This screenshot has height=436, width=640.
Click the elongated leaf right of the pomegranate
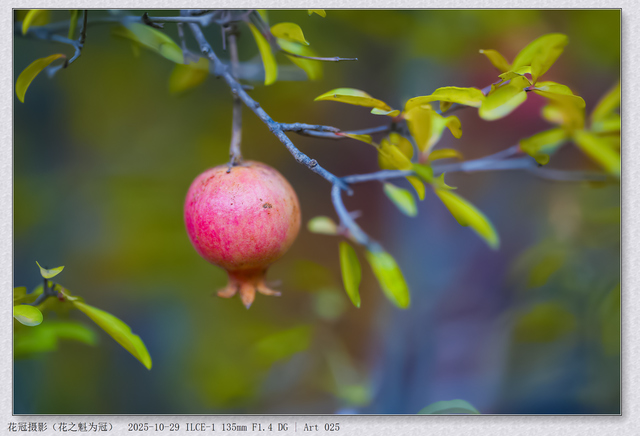(349, 272)
